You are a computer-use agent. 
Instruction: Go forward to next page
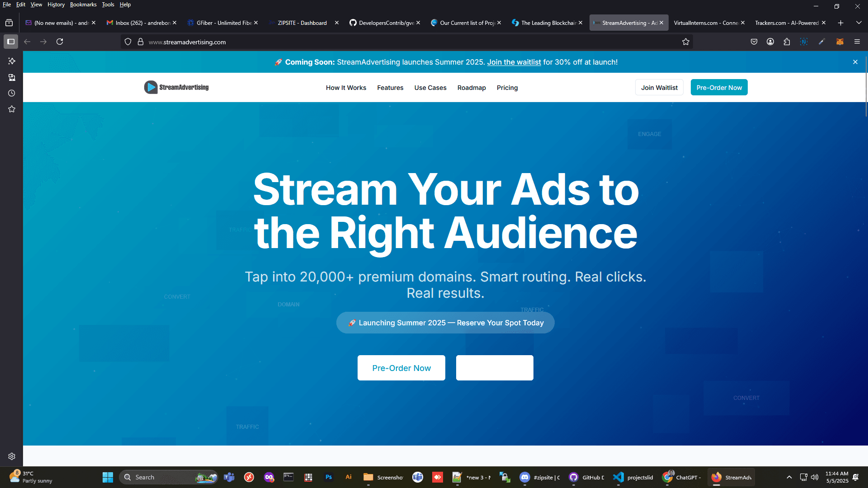[43, 42]
